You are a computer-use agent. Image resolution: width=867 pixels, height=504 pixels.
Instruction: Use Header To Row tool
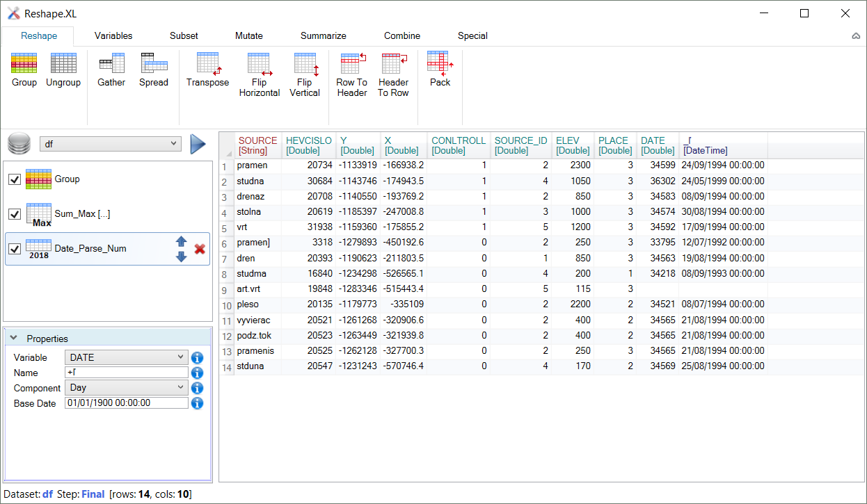pos(393,74)
